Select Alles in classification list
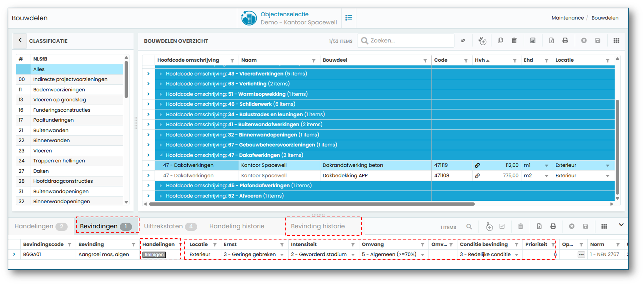 pyautogui.click(x=69, y=69)
